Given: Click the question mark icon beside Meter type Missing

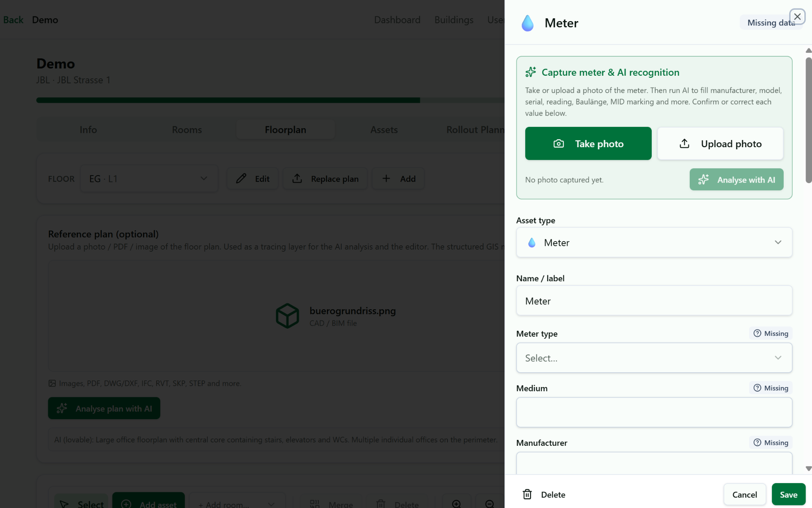Looking at the screenshot, I should tap(757, 333).
